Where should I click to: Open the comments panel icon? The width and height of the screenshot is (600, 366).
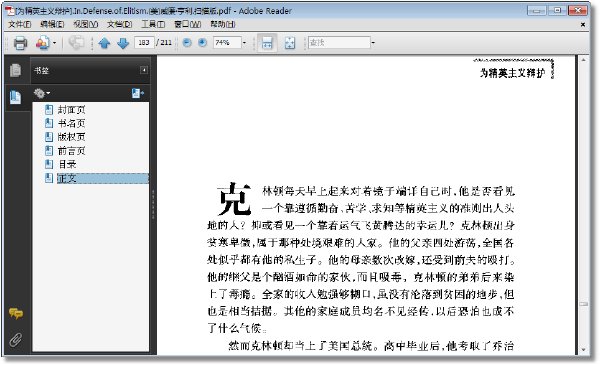pos(16,314)
